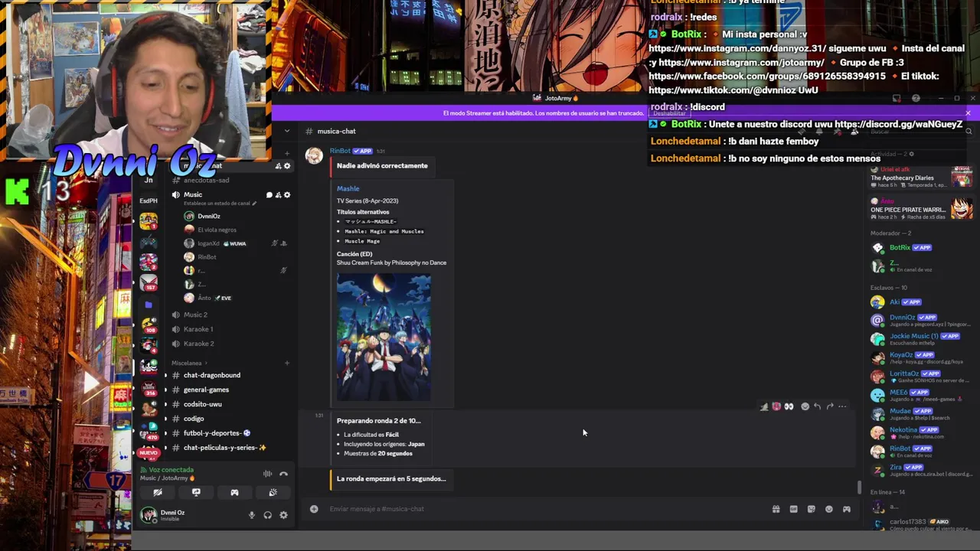
Task: Open The Apothecary Diaries activity card
Action: [x=921, y=178]
